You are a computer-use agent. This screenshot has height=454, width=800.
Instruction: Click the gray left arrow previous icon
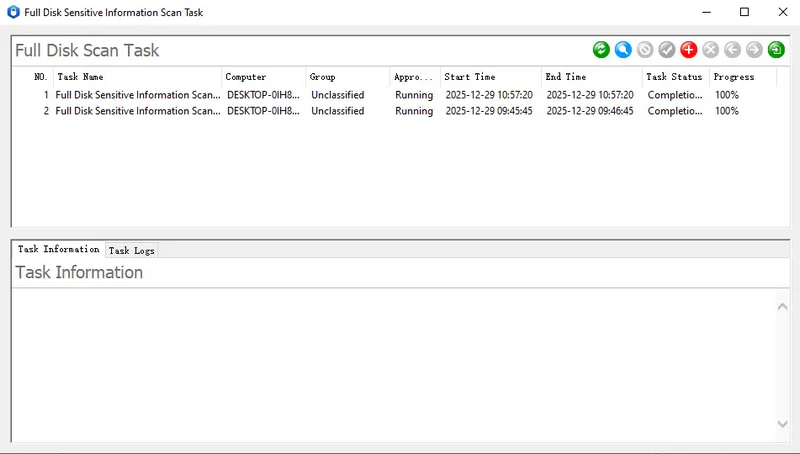tap(733, 49)
